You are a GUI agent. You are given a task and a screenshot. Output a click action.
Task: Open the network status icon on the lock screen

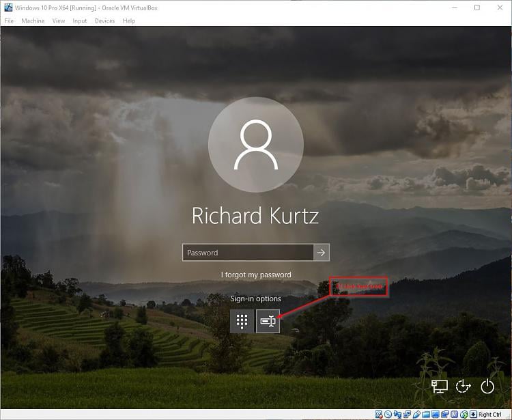pos(439,387)
